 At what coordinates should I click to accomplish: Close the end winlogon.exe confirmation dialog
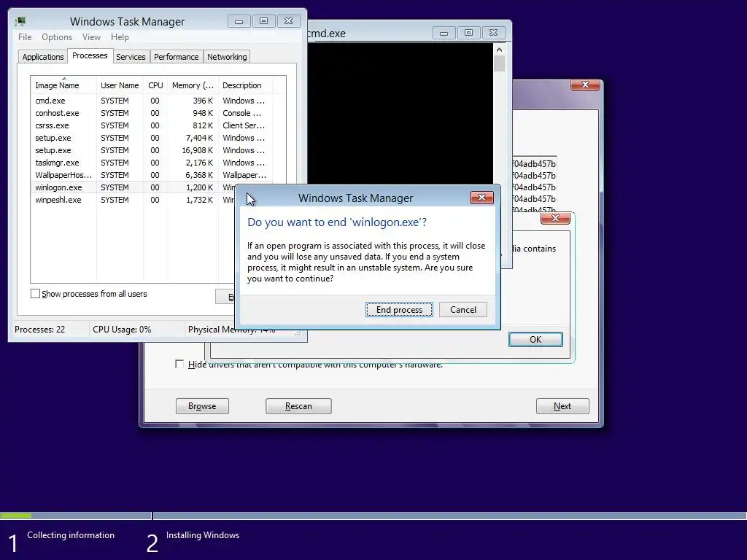[481, 198]
